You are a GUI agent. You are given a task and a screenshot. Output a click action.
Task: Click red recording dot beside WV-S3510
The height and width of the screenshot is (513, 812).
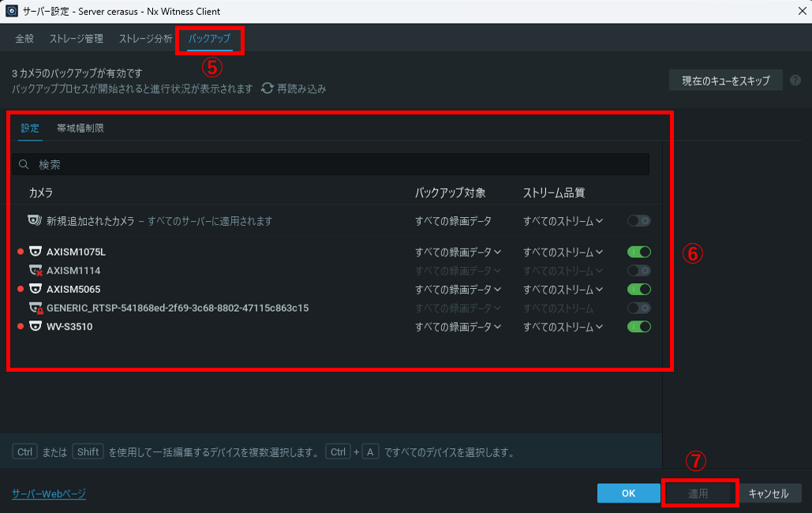click(x=21, y=326)
